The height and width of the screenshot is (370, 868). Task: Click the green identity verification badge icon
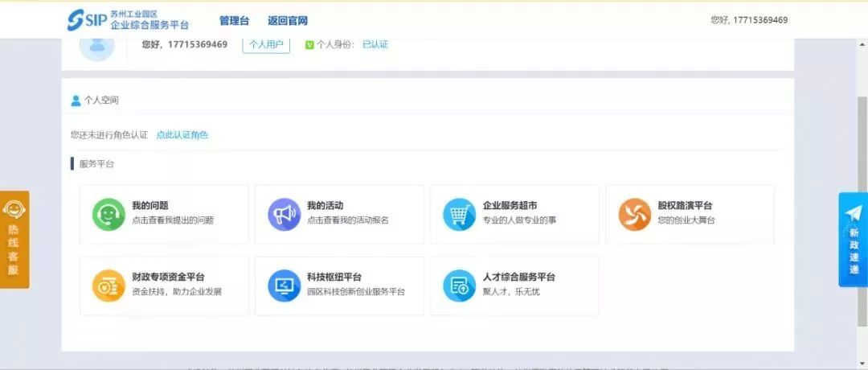pos(309,45)
